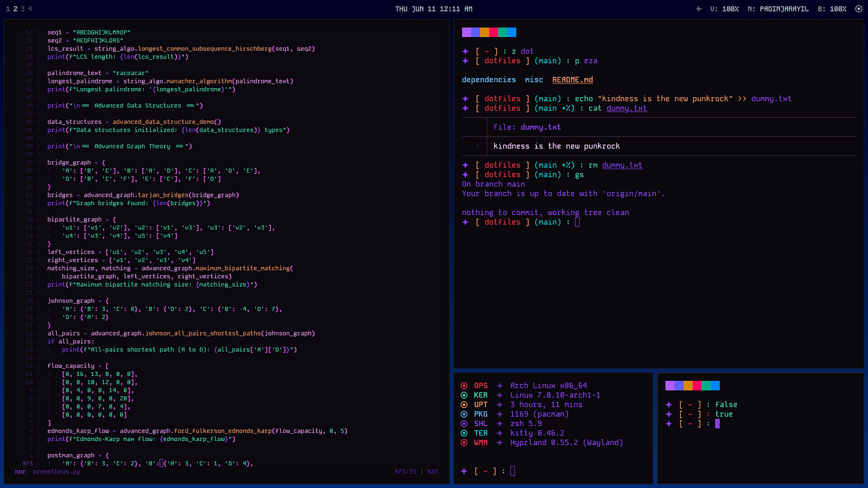Focus the active prompt in small terminal

pyautogui.click(x=717, y=424)
